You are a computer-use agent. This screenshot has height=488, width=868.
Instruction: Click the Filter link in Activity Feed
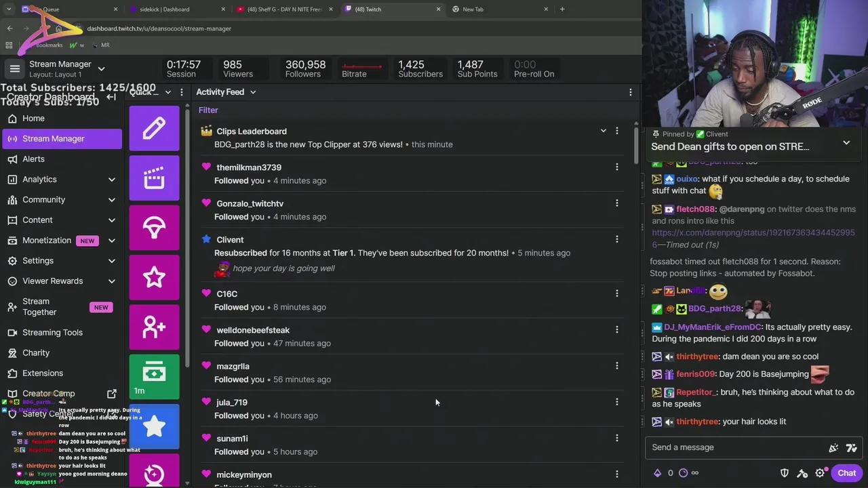208,110
